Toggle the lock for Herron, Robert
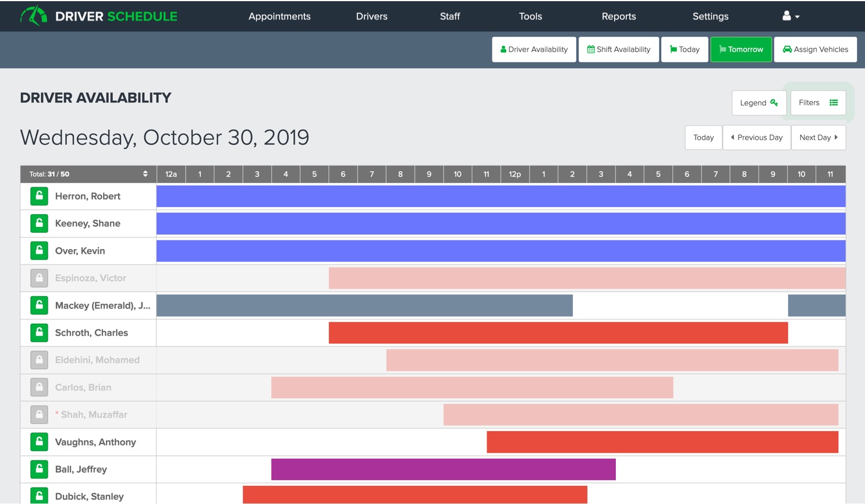 pos(39,196)
